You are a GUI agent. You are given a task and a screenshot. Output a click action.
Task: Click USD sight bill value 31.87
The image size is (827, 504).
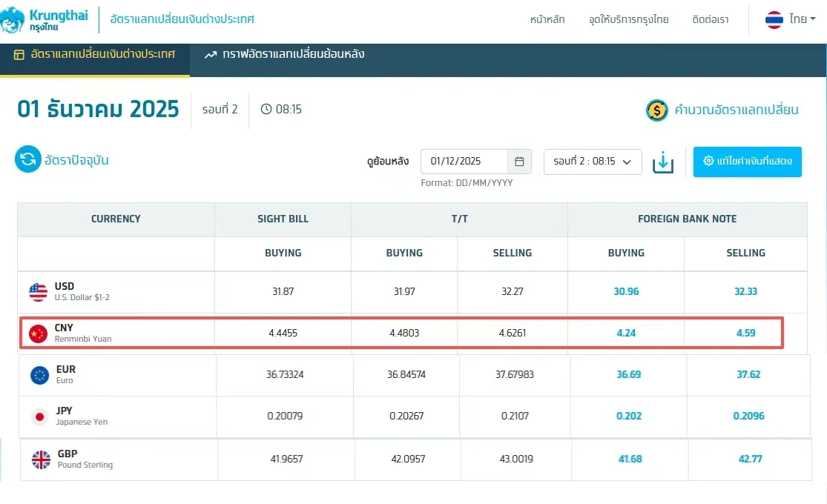pos(283,291)
